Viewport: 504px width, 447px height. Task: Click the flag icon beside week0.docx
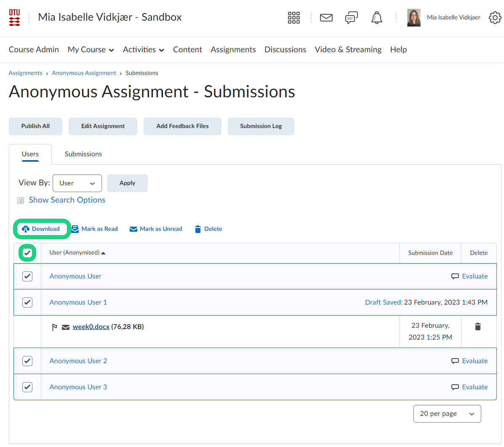(x=54, y=327)
